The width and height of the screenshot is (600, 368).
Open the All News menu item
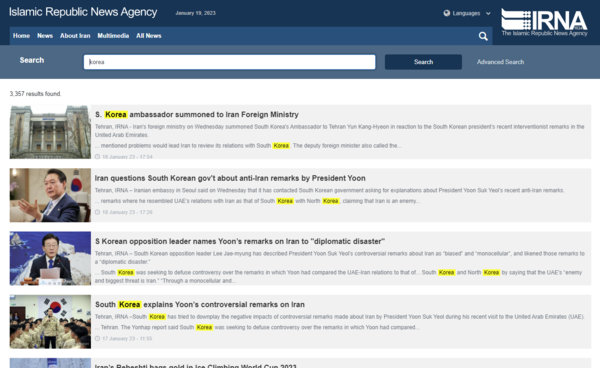[149, 36]
